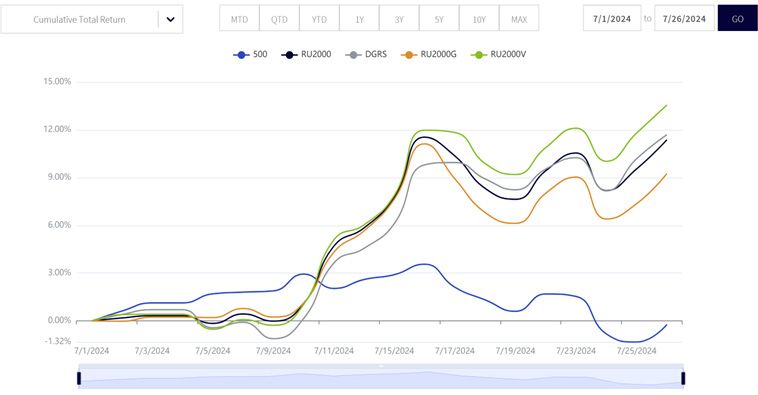Select the 5Y time range

(439, 19)
